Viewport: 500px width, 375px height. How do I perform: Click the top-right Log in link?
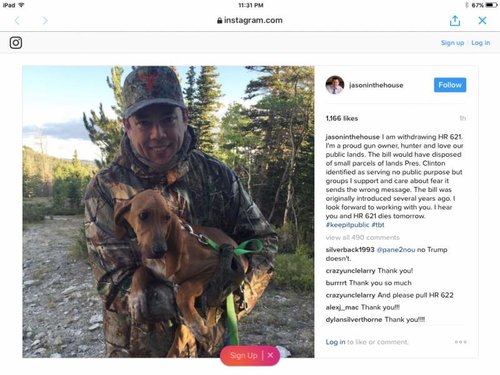481,43
